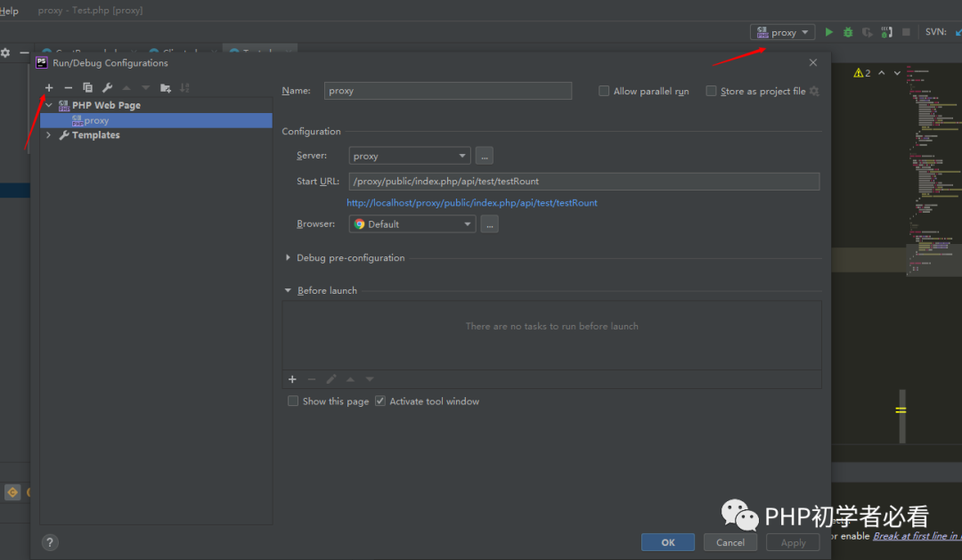Open settings gear in left tool window
This screenshot has height=560, width=962.
[5, 53]
